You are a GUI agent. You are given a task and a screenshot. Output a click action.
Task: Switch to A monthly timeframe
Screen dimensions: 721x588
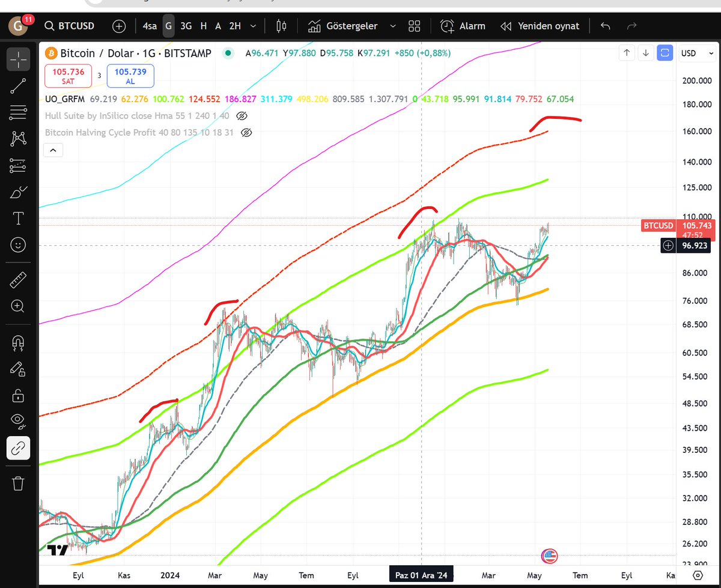click(218, 26)
